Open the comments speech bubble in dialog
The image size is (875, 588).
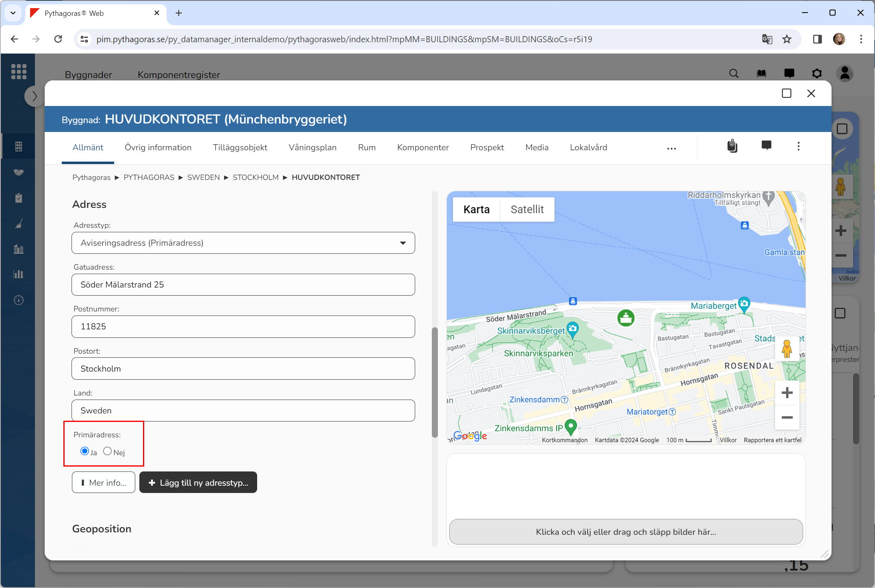[766, 146]
